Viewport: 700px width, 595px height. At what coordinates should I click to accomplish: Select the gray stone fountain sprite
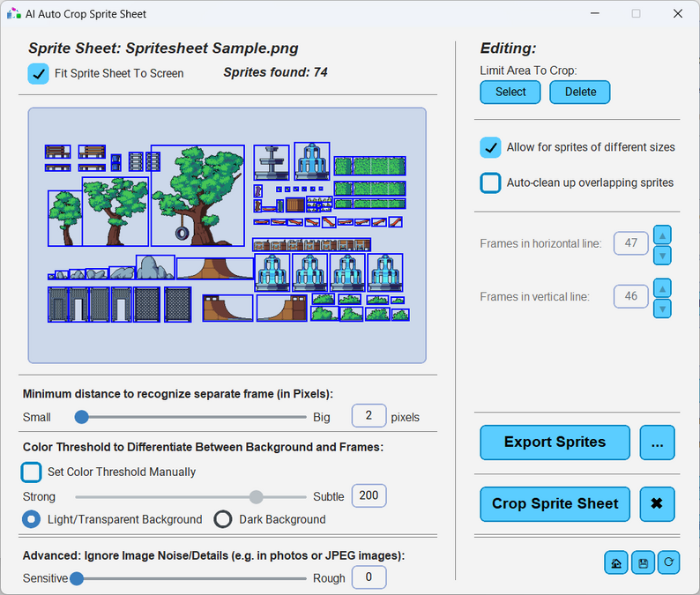click(272, 162)
